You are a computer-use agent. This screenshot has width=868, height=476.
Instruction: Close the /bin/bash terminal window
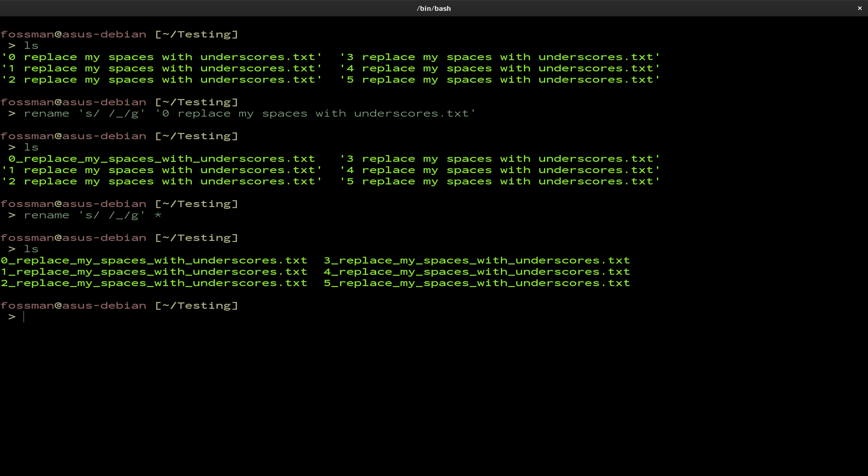tap(859, 8)
